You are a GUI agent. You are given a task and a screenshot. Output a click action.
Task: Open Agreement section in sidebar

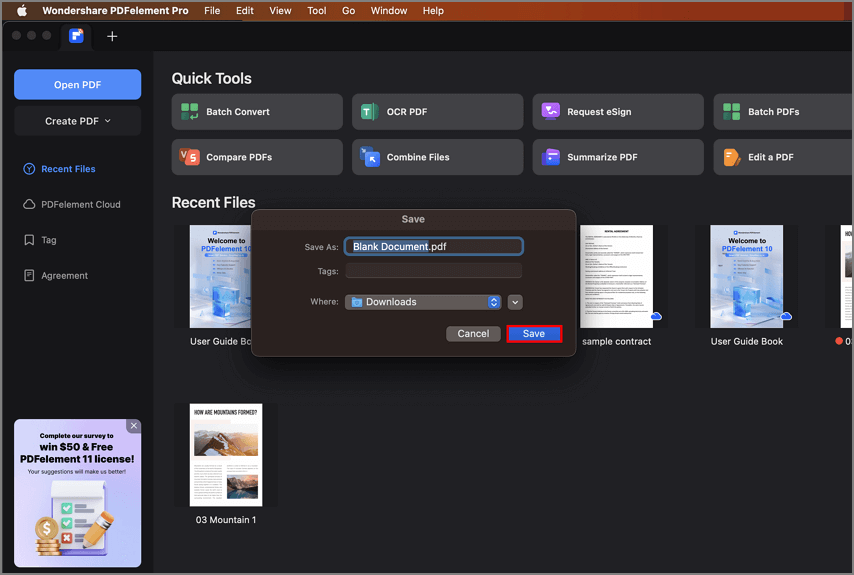tap(56, 276)
